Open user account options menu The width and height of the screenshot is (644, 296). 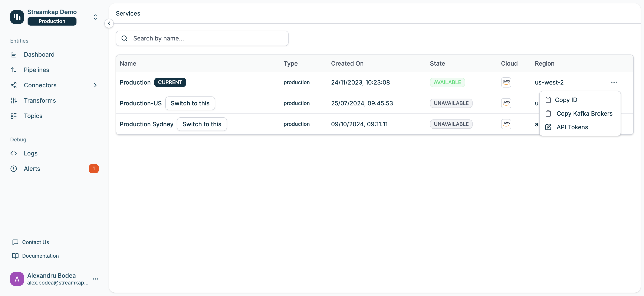coord(95,279)
